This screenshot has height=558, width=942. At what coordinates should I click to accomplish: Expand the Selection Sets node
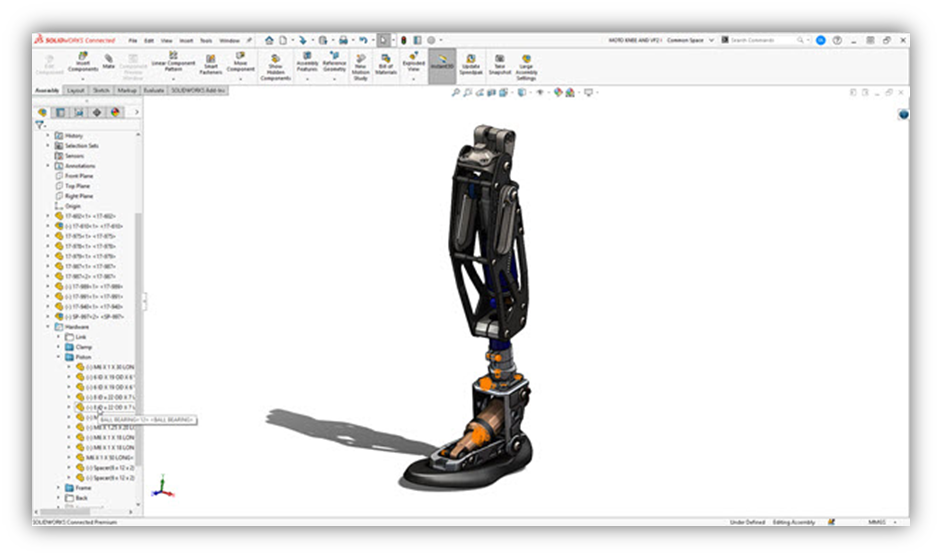49,146
